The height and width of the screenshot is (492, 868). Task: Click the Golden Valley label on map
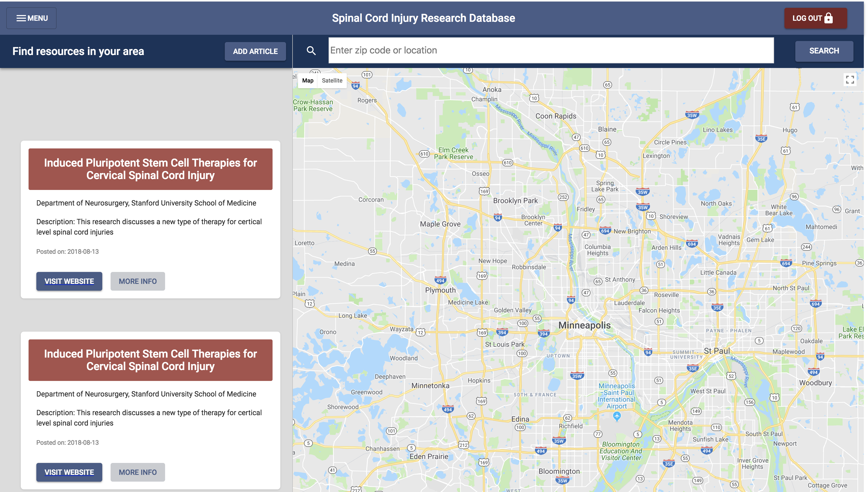pyautogui.click(x=512, y=310)
